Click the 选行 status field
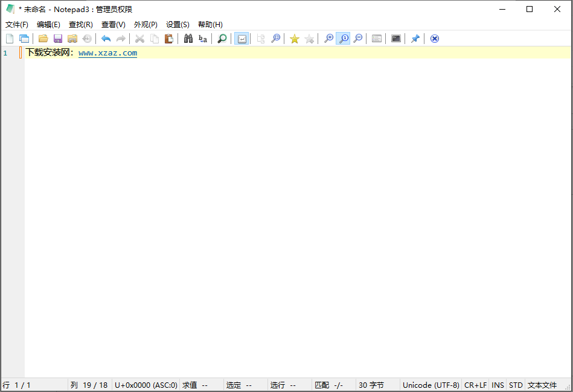 pyautogui.click(x=290, y=385)
